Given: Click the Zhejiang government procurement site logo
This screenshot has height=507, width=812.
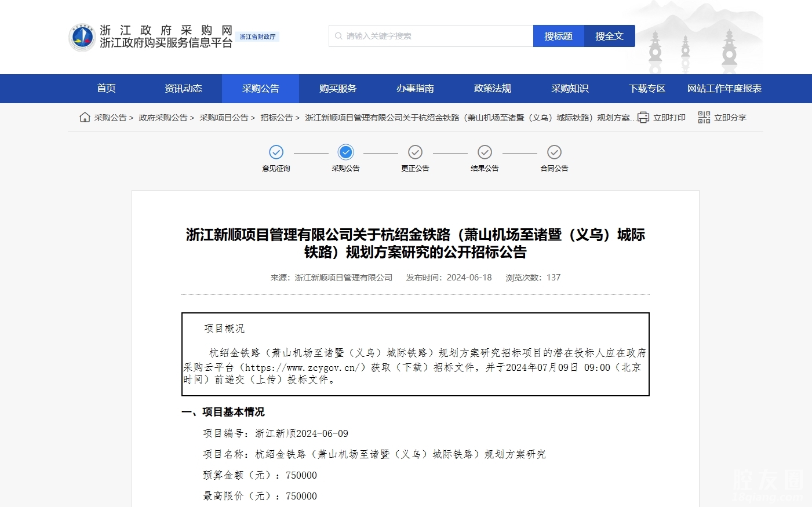Looking at the screenshot, I should (x=82, y=37).
